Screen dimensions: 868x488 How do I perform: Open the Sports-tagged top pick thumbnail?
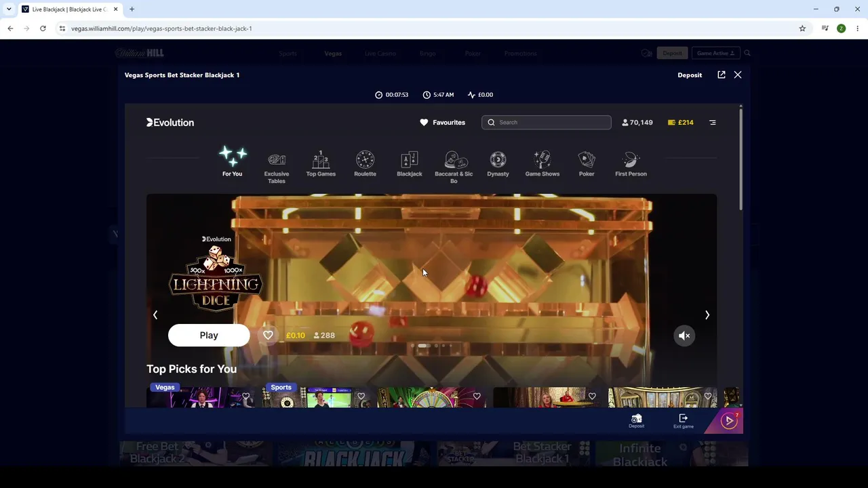pos(317,397)
